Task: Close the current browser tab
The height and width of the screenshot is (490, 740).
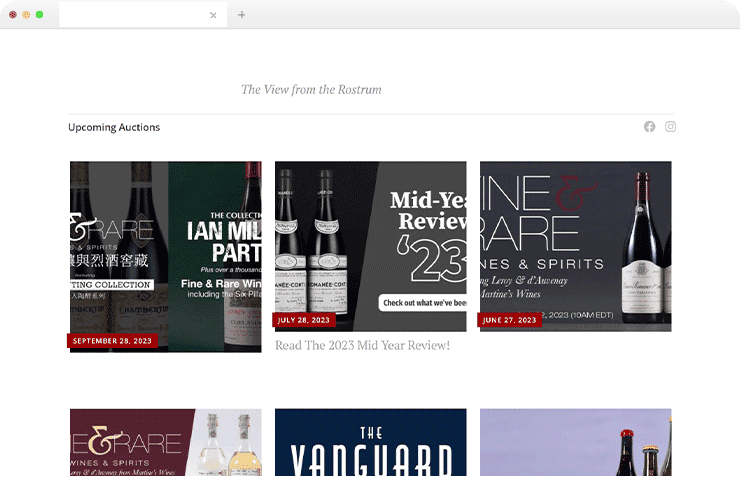Action: 213,15
